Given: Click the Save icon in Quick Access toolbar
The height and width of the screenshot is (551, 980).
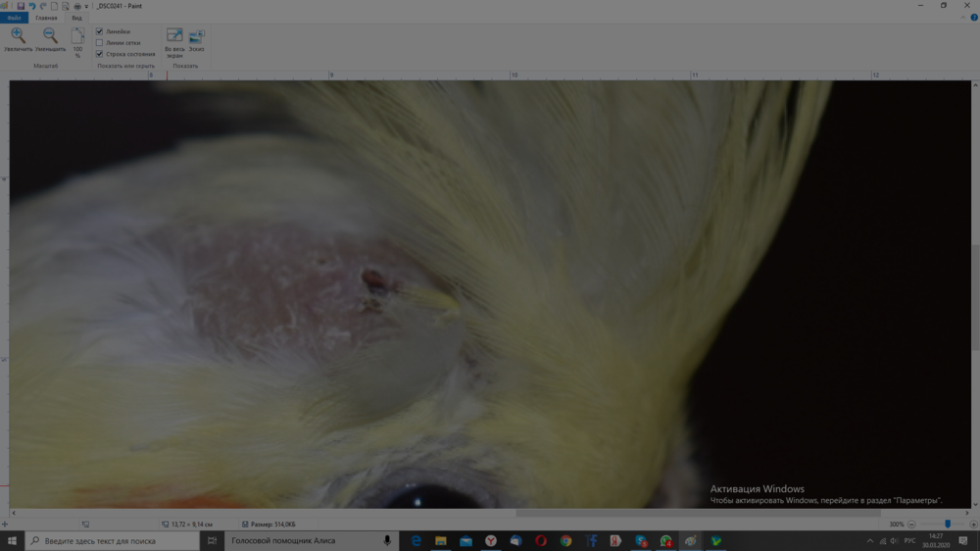Looking at the screenshot, I should [x=21, y=6].
